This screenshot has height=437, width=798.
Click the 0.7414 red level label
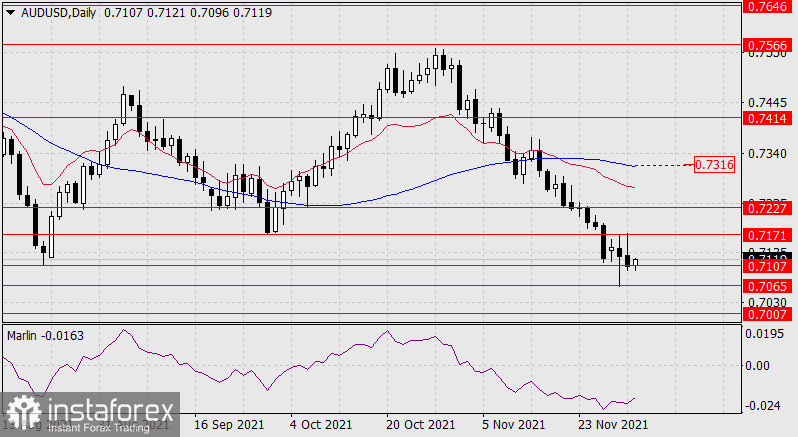coord(767,119)
